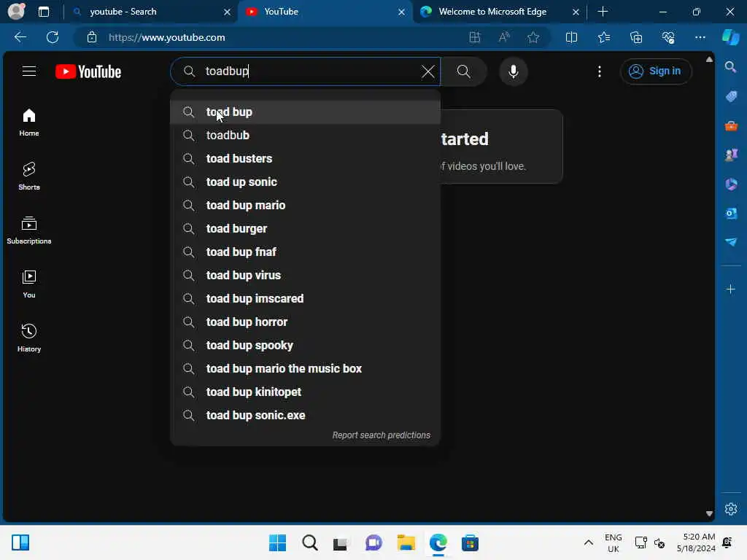This screenshot has width=747, height=560.
Task: Refresh the page
Action: coord(53,37)
